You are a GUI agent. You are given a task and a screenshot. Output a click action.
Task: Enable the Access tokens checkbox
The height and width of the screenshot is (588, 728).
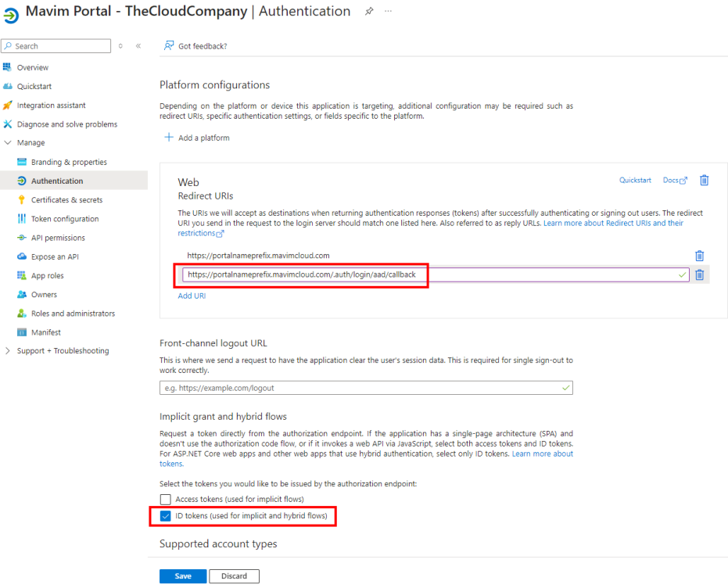click(165, 500)
